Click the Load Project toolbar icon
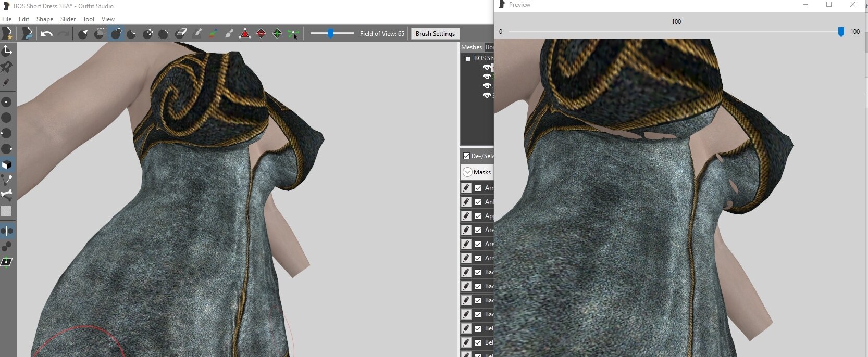 27,33
